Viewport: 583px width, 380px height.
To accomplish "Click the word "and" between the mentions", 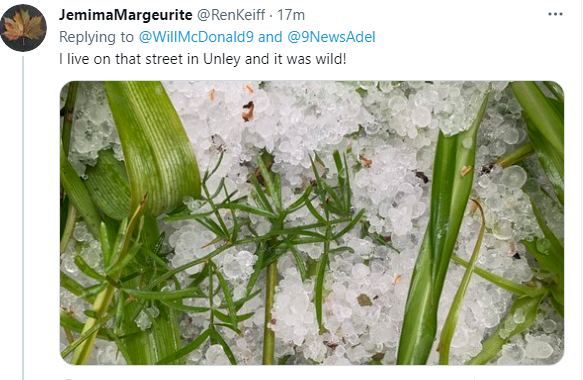I will (270, 37).
